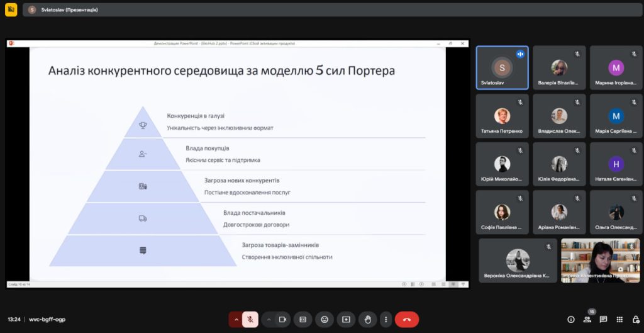644x333 pixels.
Task: Click the present screen icon
Action: pos(346,319)
